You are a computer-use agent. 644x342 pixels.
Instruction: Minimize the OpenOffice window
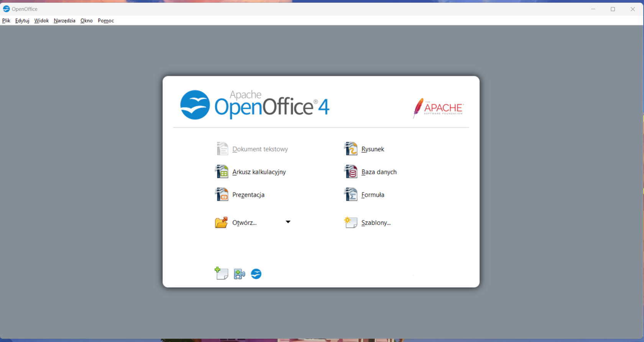pyautogui.click(x=593, y=9)
